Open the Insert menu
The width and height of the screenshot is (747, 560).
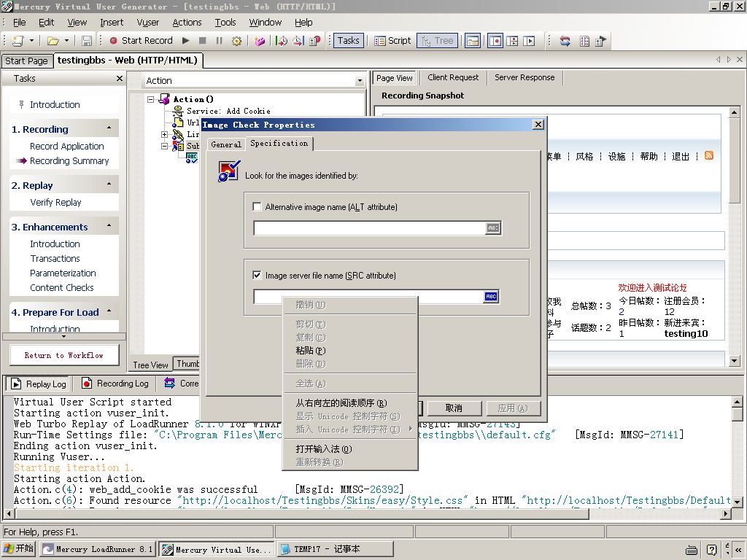112,23
